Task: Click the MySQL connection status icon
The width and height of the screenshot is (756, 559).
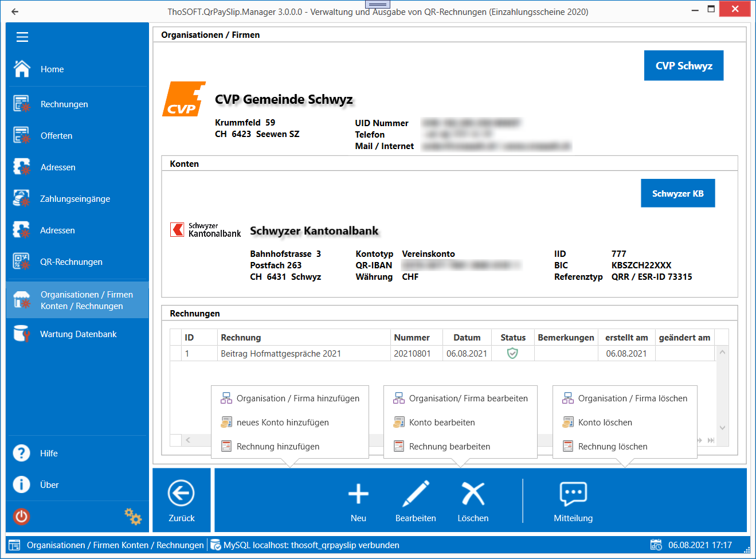Action: click(216, 545)
